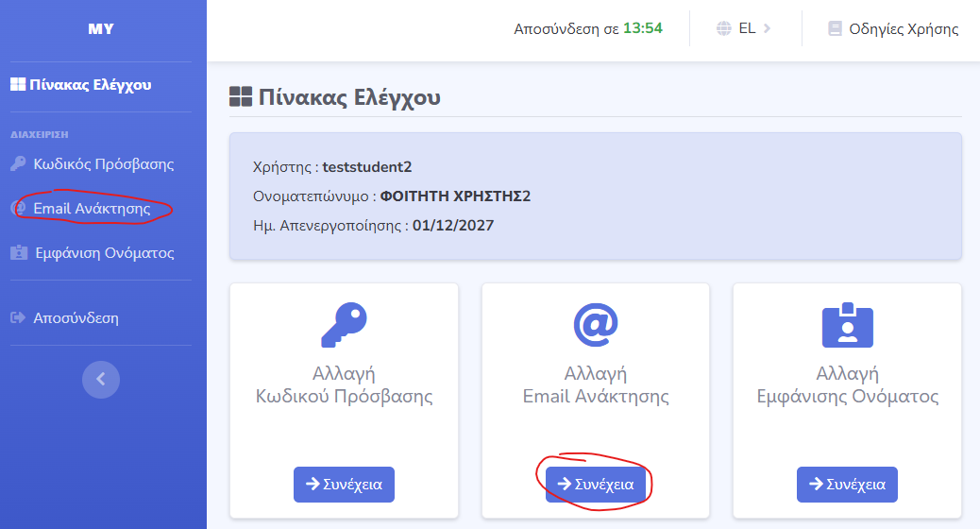Click the @ icon beside Email Ανάκτησης in sidebar
The width and height of the screenshot is (980, 529).
point(18,209)
